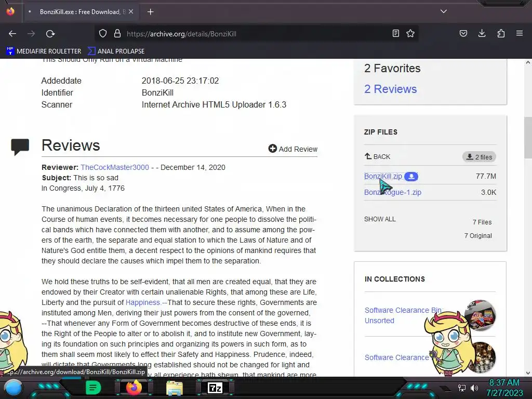Open the Software Clearance collection link
532x399 pixels.
396,357
